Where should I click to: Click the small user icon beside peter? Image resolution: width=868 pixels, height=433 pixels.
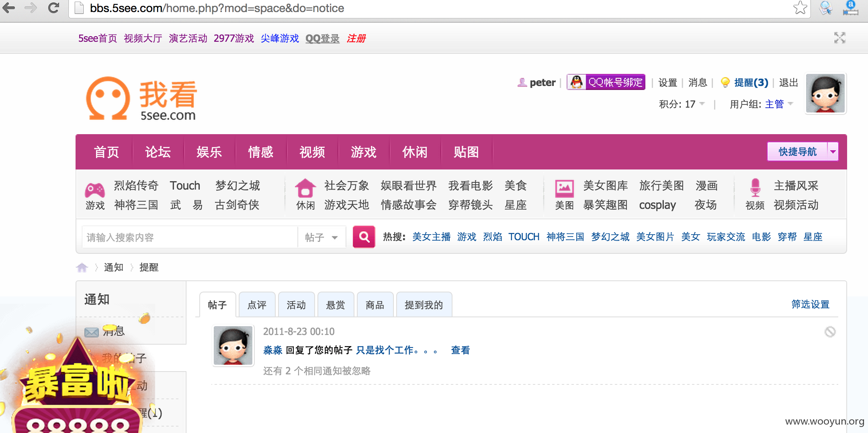click(522, 82)
